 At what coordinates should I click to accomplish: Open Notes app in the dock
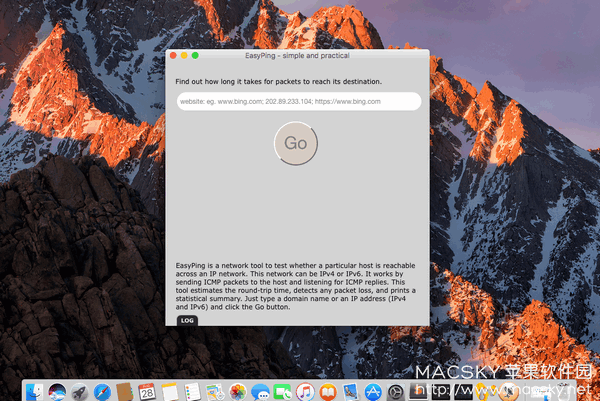click(170, 392)
